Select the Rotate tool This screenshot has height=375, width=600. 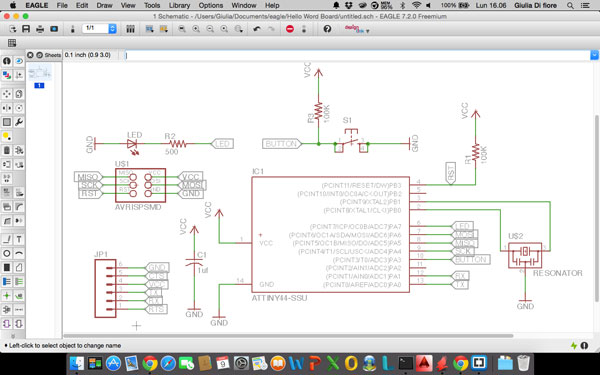click(x=19, y=108)
